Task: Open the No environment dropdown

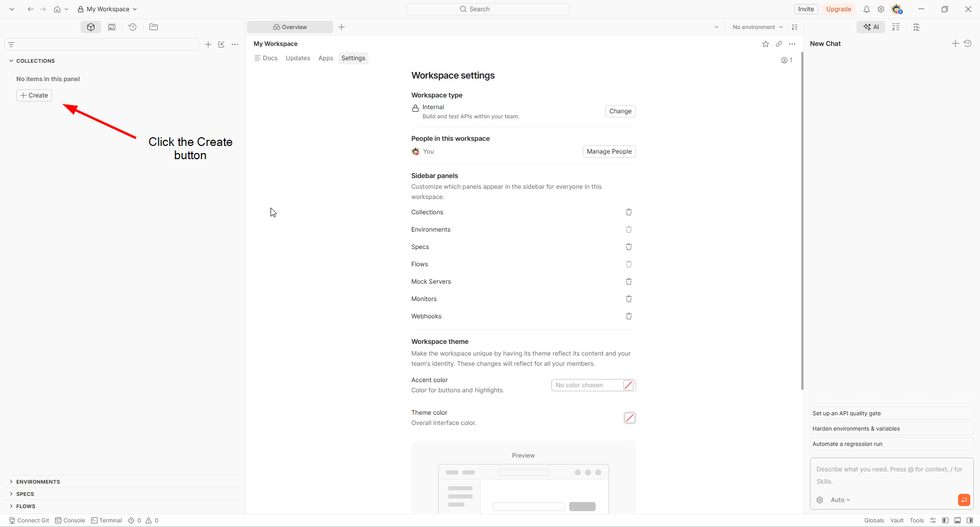Action: [x=757, y=27]
